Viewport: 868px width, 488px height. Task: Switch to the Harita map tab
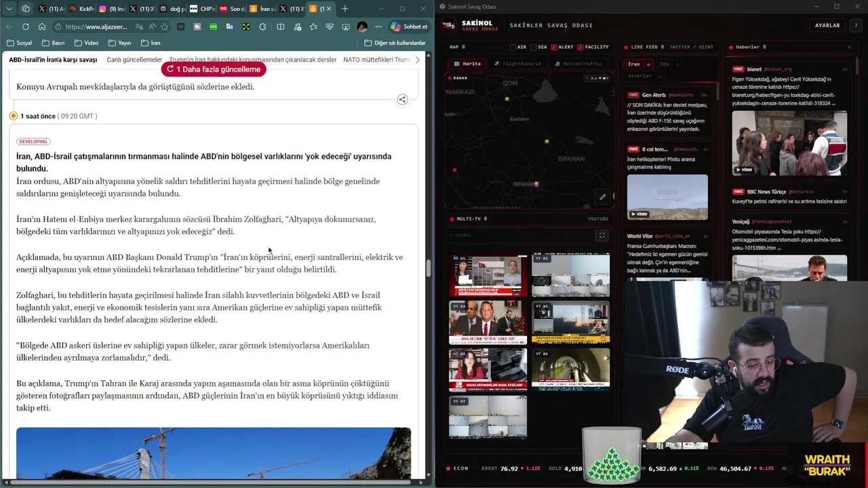coord(467,64)
